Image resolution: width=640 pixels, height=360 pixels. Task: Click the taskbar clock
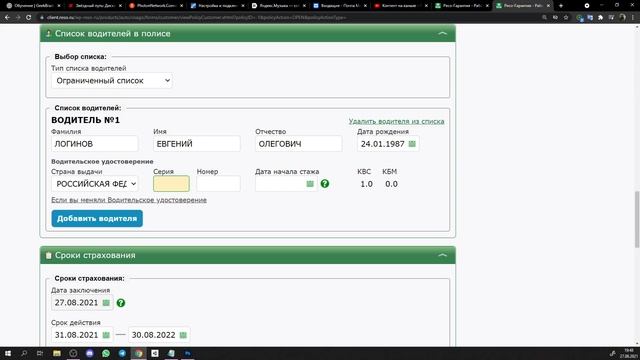coord(629,353)
